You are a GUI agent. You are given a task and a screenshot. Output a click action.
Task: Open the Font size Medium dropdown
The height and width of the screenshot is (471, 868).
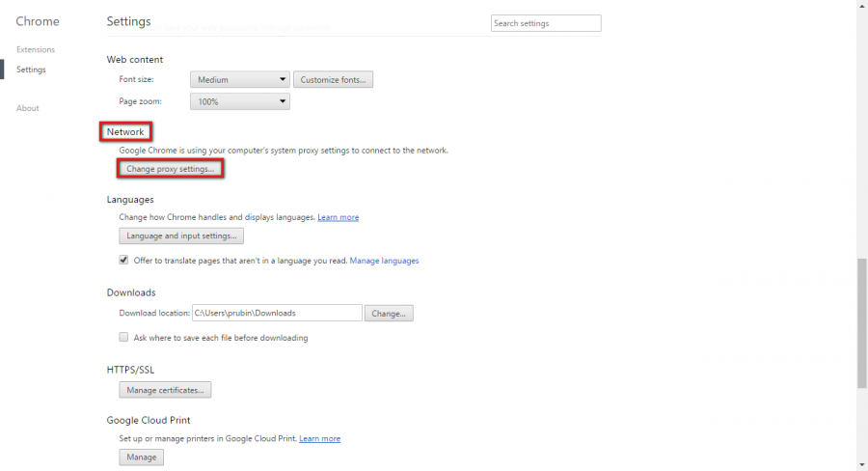pyautogui.click(x=240, y=80)
